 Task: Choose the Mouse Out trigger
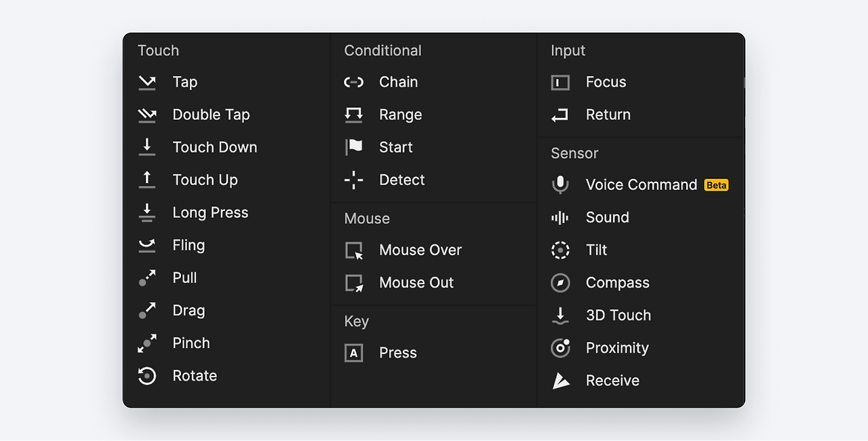point(416,283)
